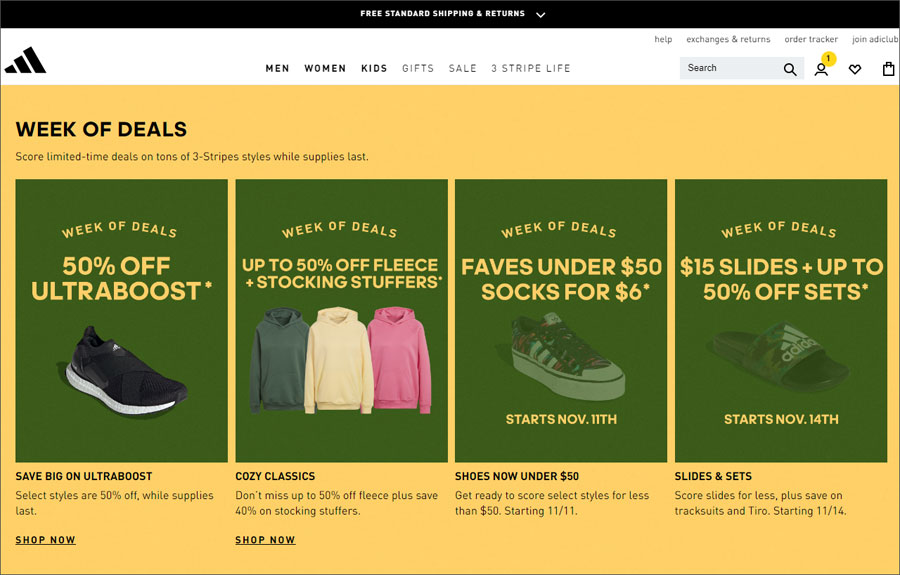900x575 pixels.
Task: Open the MEN menu
Action: click(x=277, y=68)
